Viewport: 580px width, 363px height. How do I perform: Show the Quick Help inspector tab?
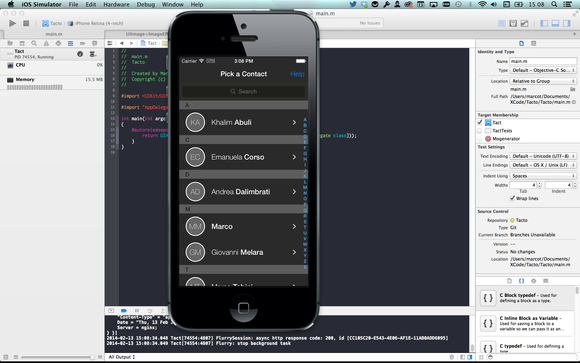coord(533,44)
